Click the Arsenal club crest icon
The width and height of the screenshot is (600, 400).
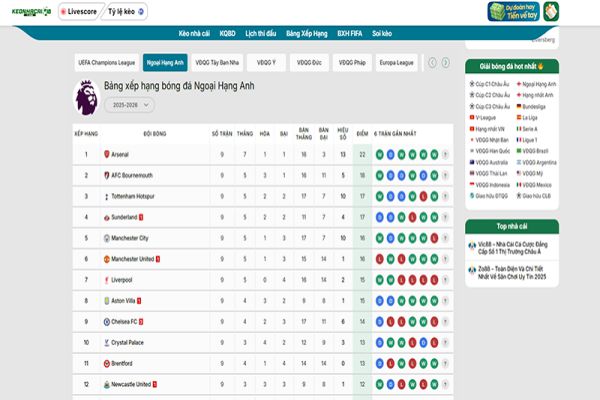click(109, 154)
